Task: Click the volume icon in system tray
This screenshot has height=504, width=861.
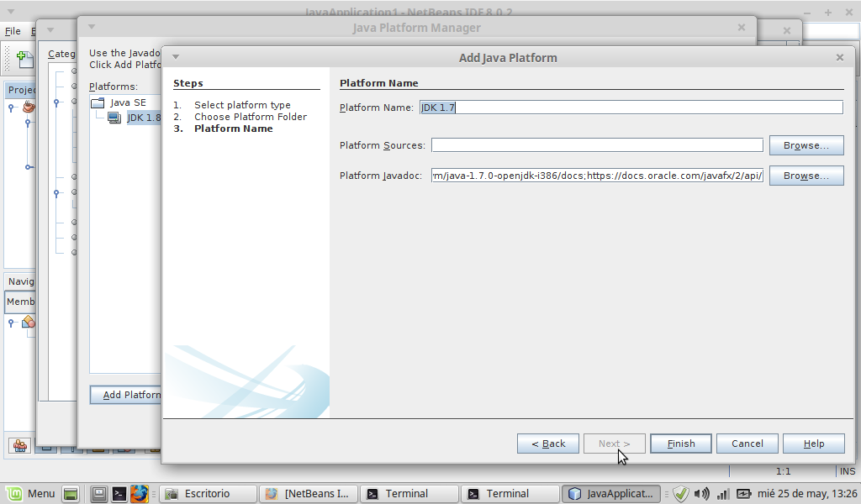Action: tap(702, 494)
